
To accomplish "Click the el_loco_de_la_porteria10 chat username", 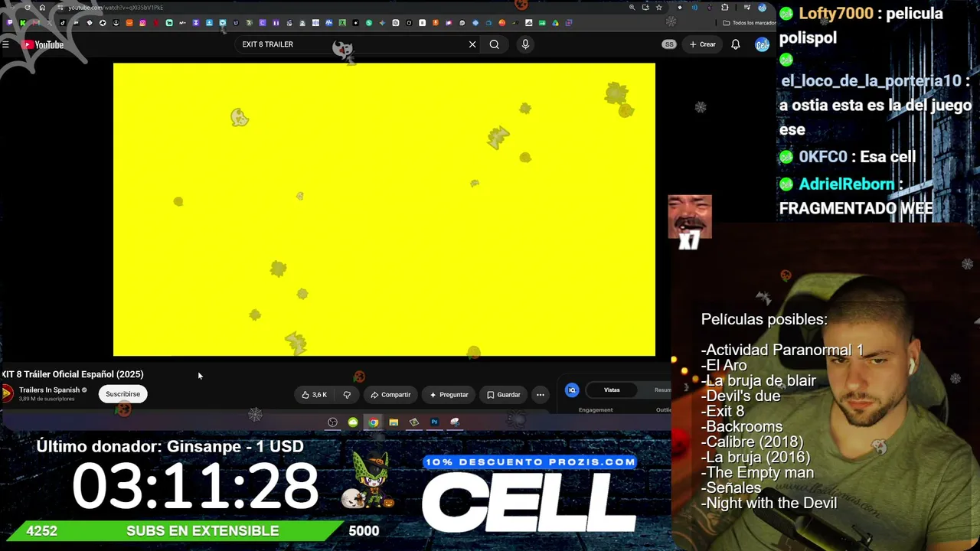I will click(871, 81).
